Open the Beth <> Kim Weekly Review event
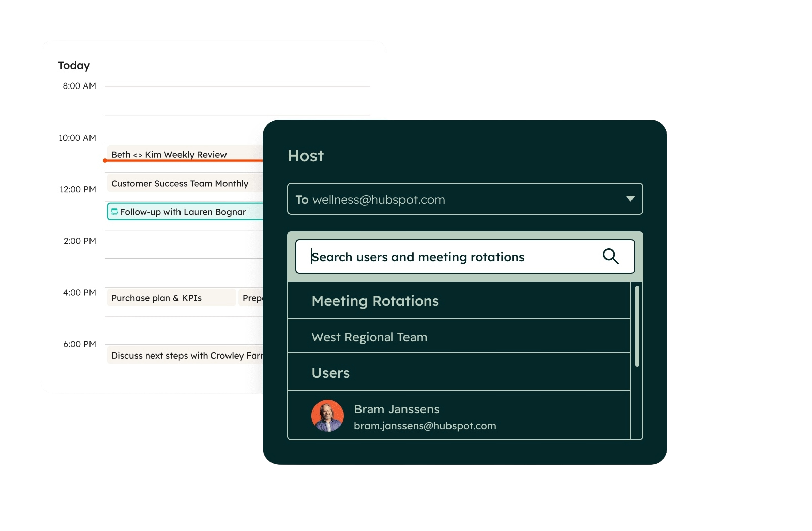Screen dimensions: 812x531 pos(169,154)
